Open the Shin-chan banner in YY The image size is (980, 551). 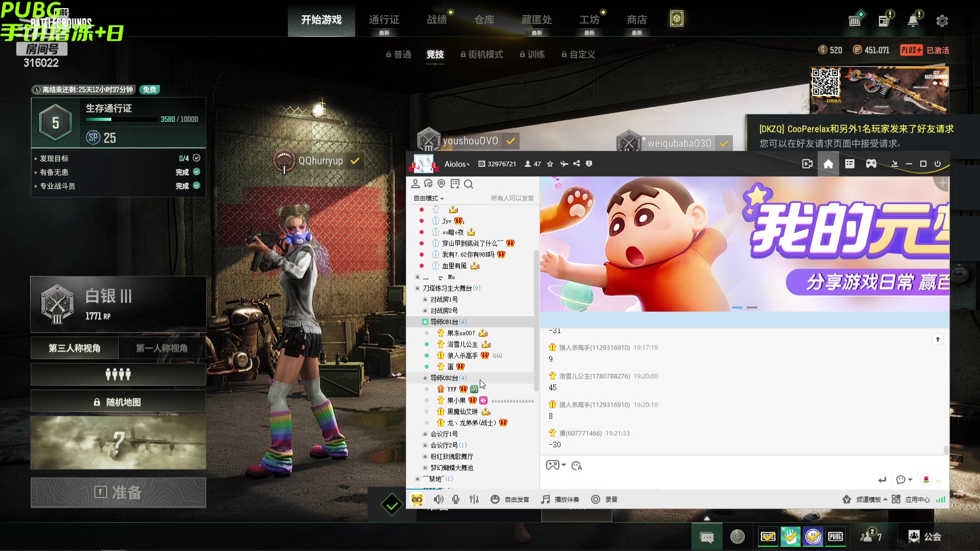tap(745, 244)
